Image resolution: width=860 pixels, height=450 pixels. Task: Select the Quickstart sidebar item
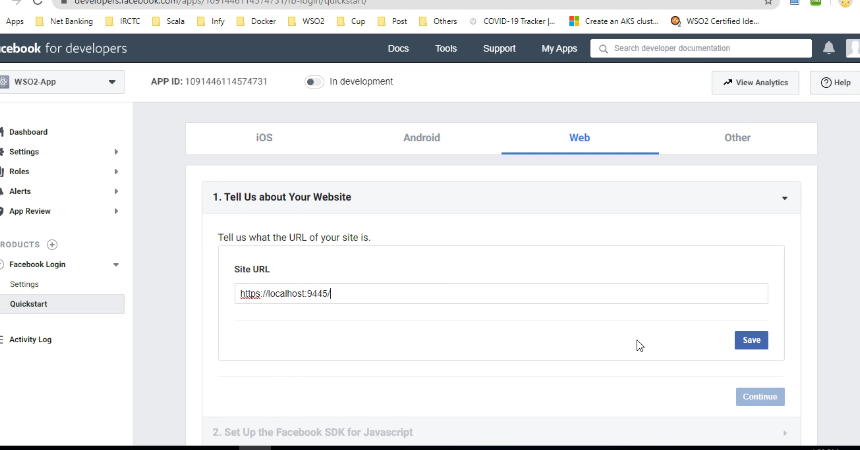point(61,304)
